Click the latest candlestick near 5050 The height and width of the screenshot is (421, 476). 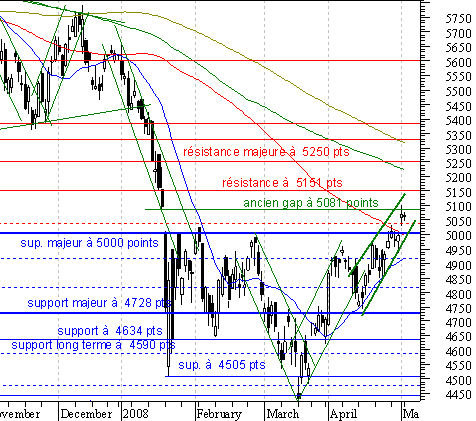403,216
